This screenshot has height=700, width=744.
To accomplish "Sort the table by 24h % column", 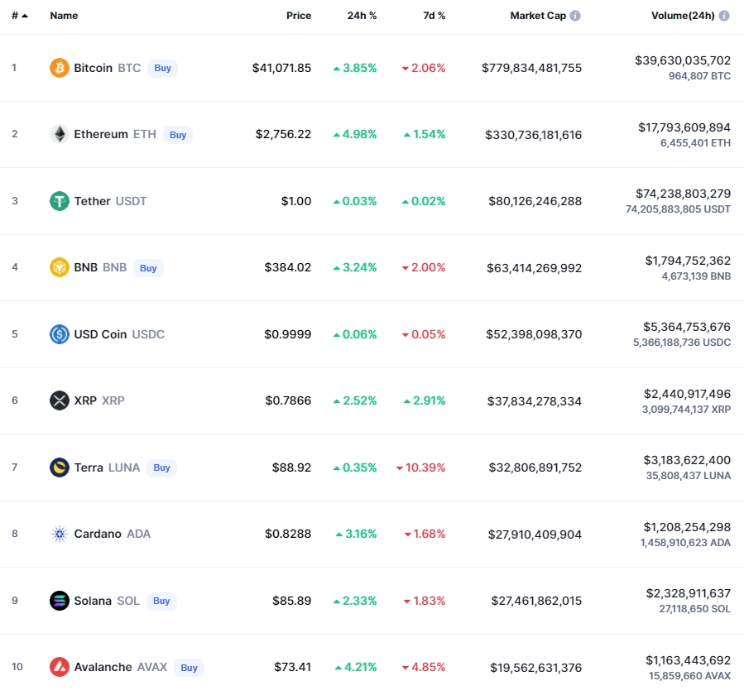I will tap(362, 16).
